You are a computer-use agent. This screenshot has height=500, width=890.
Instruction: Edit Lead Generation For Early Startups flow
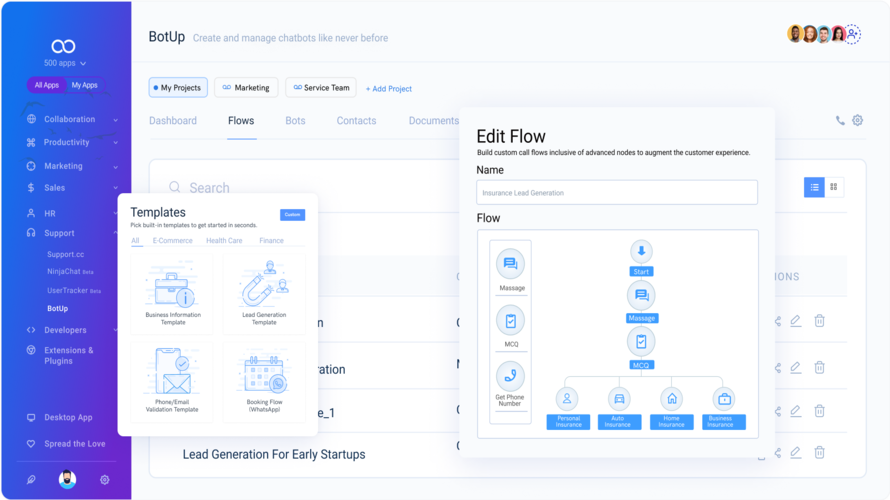point(796,452)
